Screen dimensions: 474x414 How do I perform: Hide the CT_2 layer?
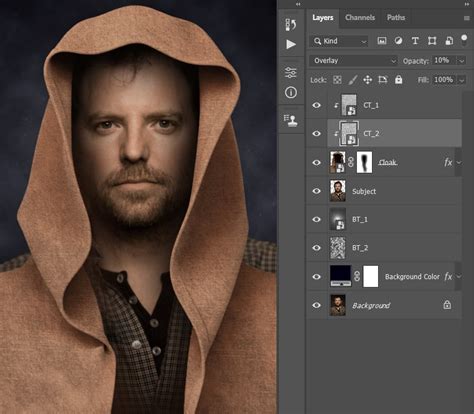316,134
